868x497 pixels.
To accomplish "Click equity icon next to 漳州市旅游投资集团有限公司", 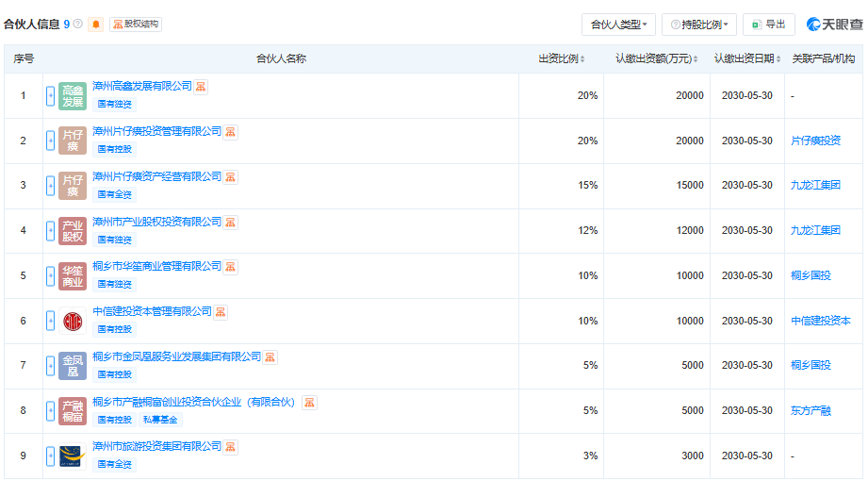I will (231, 447).
